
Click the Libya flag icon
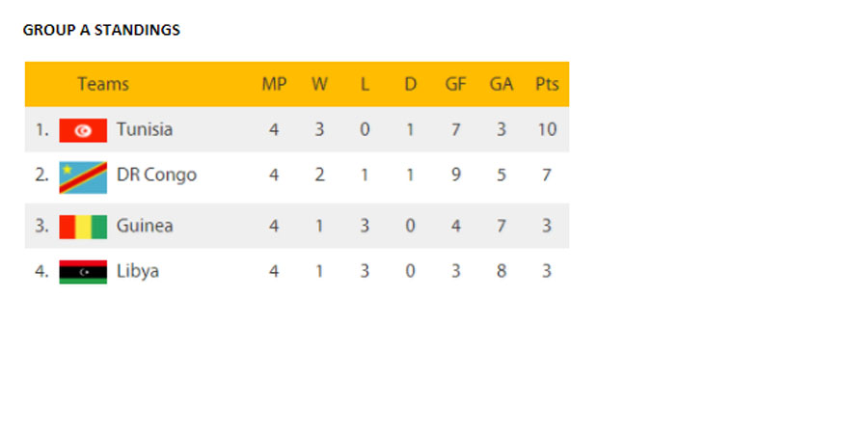[83, 272]
